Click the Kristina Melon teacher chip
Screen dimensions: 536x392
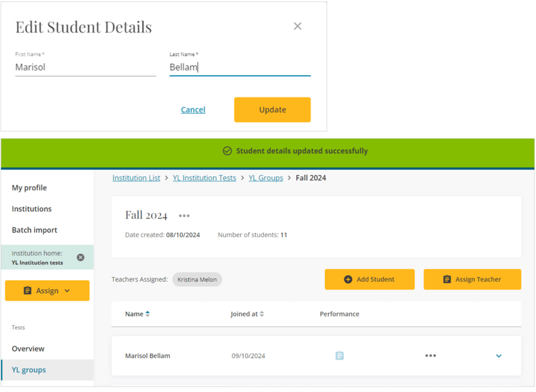[197, 279]
